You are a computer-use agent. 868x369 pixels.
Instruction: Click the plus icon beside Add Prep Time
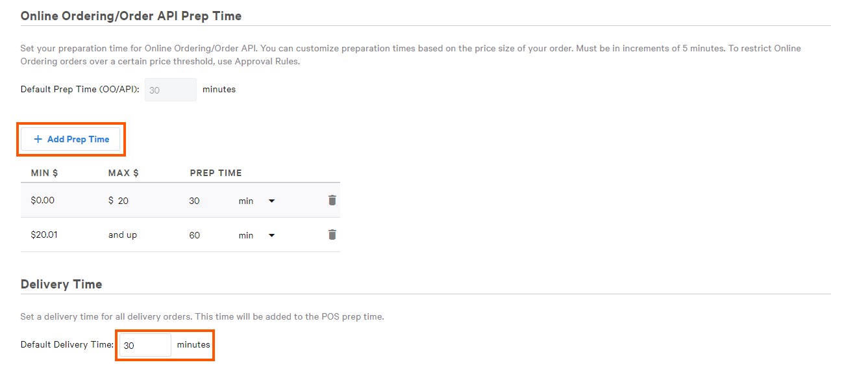(38, 139)
